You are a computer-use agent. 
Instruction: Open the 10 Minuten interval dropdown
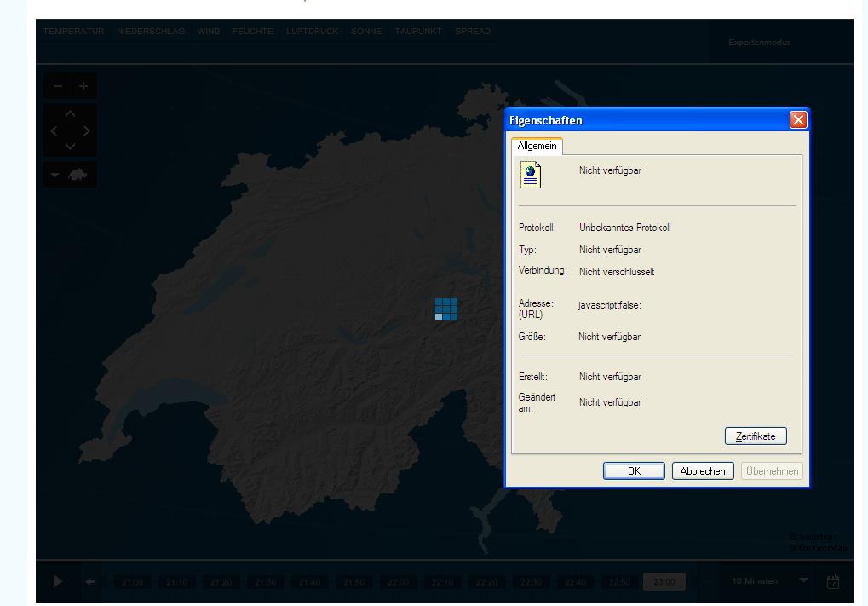pos(802,580)
